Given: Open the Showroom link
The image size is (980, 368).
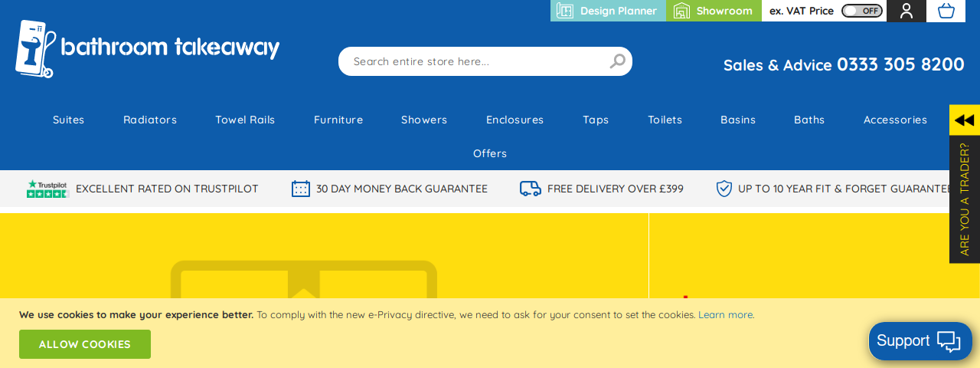Looking at the screenshot, I should [x=714, y=11].
